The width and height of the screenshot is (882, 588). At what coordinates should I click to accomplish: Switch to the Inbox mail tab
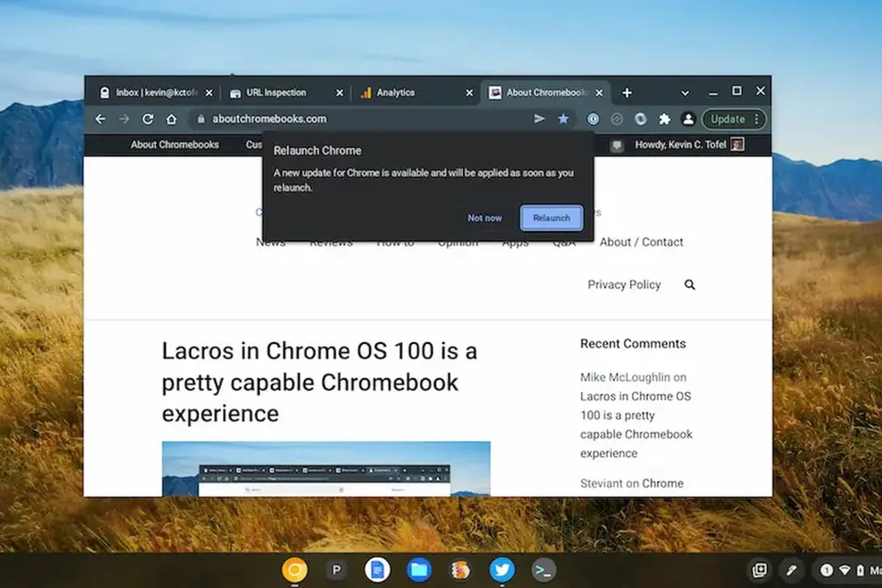coord(156,93)
